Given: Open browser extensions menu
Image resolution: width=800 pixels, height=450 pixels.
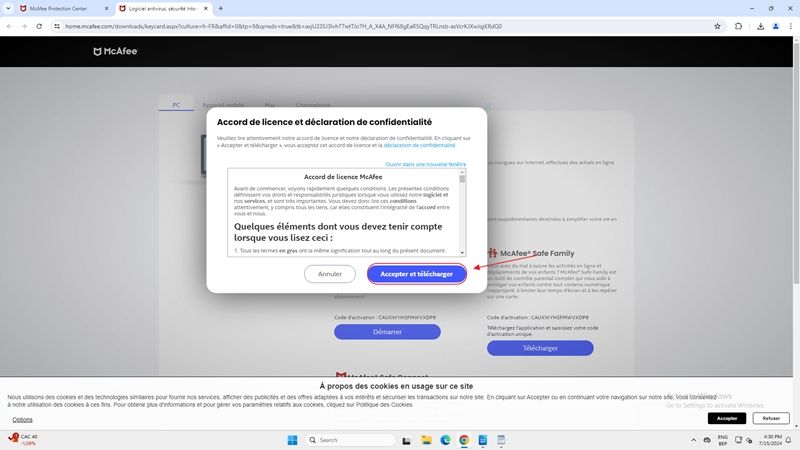Looking at the screenshot, I should point(738,26).
